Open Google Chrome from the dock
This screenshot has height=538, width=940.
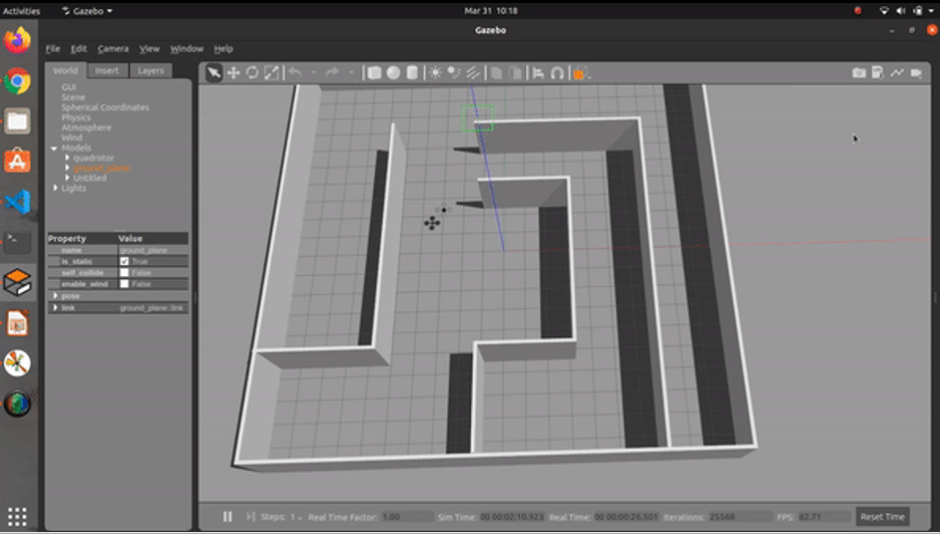[17, 81]
